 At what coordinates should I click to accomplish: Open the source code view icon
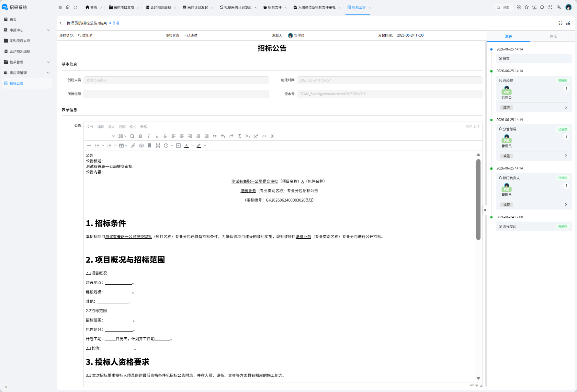coord(264,136)
